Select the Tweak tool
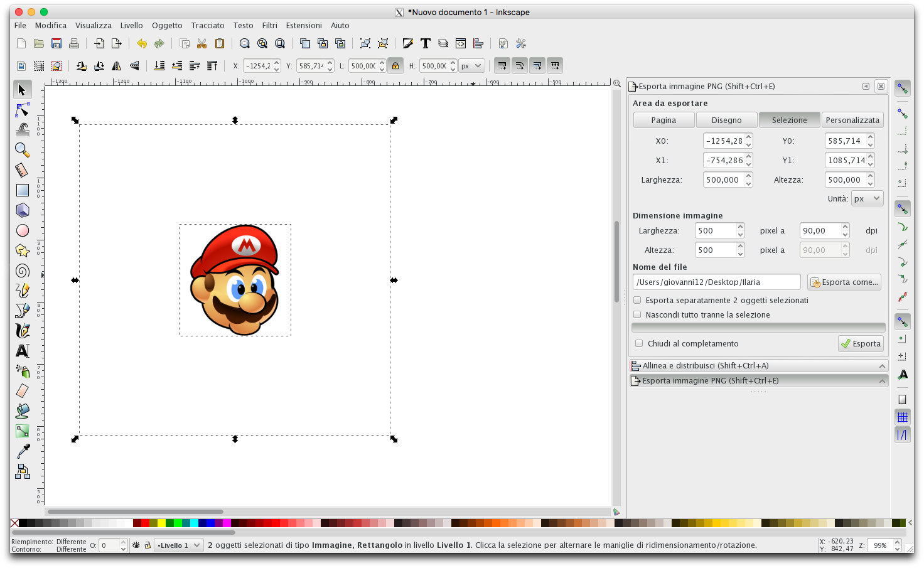The width and height of the screenshot is (924, 568). pyautogui.click(x=23, y=130)
